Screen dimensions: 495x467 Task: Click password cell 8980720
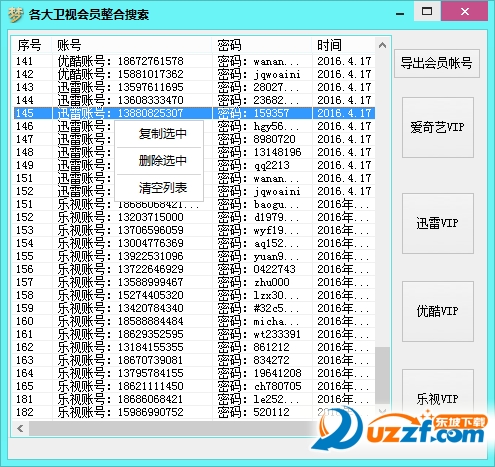[x=262, y=139]
